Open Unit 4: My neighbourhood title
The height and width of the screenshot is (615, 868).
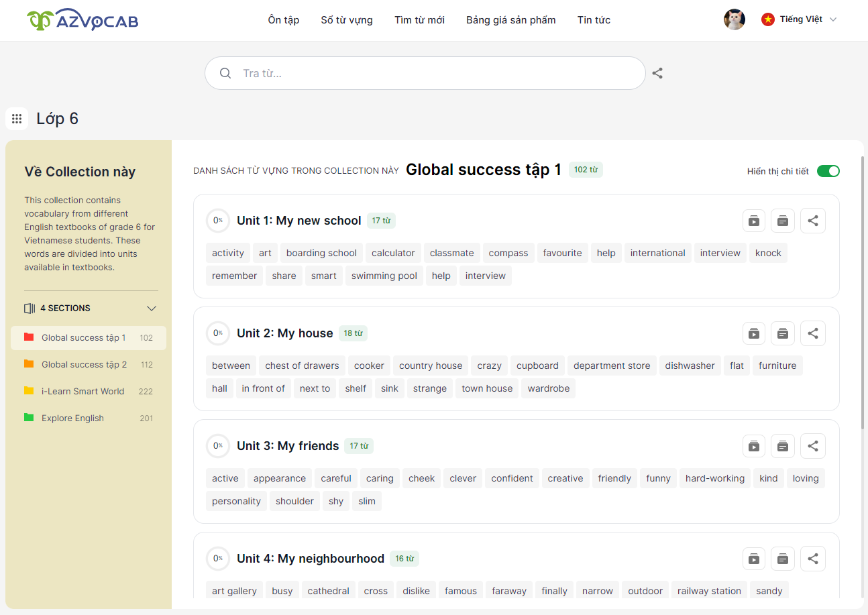[311, 559]
